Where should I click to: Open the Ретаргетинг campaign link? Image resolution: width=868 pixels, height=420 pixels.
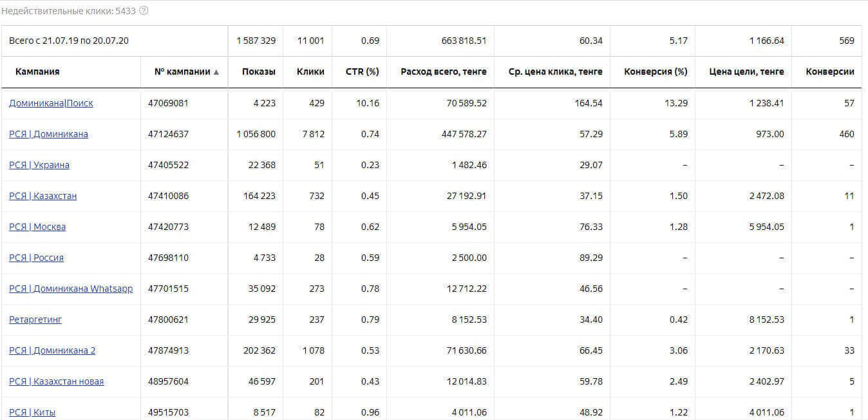(x=35, y=320)
